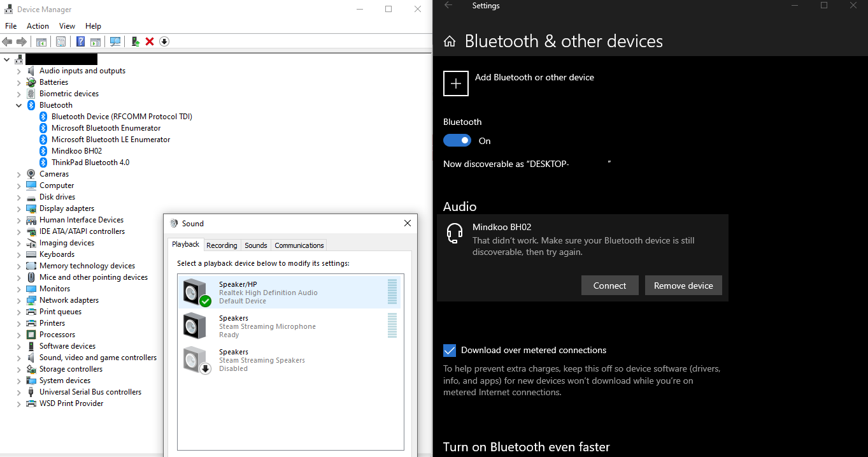The image size is (868, 457).
Task: Switch to the Communications tab
Action: [299, 245]
